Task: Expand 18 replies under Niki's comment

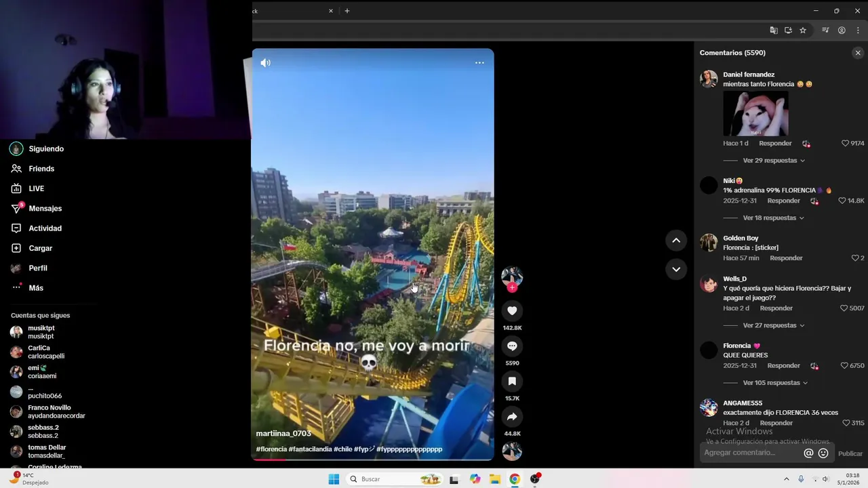Action: (773, 218)
